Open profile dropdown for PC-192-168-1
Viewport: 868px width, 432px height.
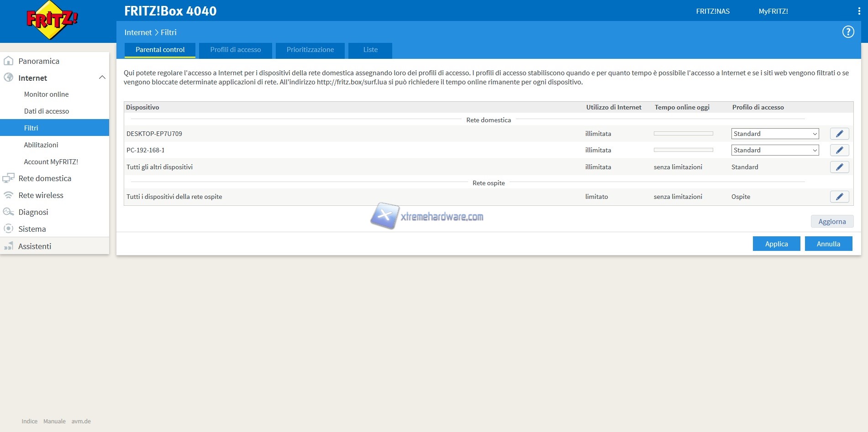pyautogui.click(x=775, y=150)
